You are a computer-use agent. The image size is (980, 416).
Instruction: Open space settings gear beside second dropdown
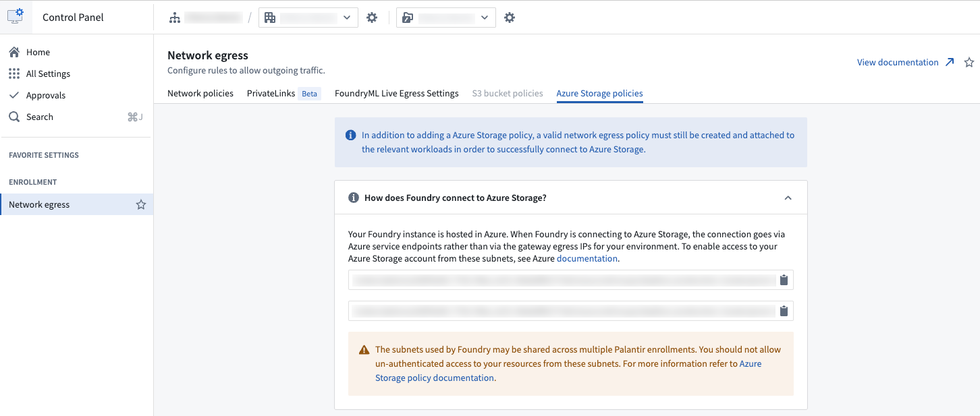click(x=510, y=18)
